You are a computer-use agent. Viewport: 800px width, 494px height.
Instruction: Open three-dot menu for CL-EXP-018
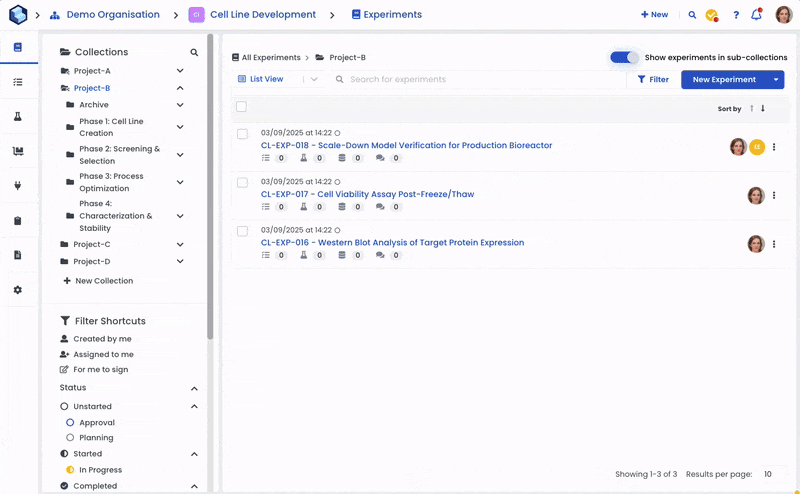tap(774, 147)
